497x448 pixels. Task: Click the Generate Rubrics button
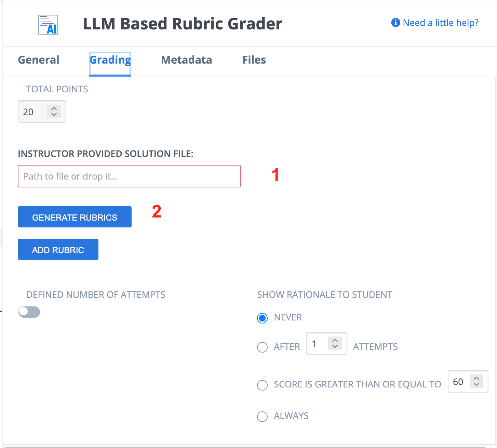point(75,217)
